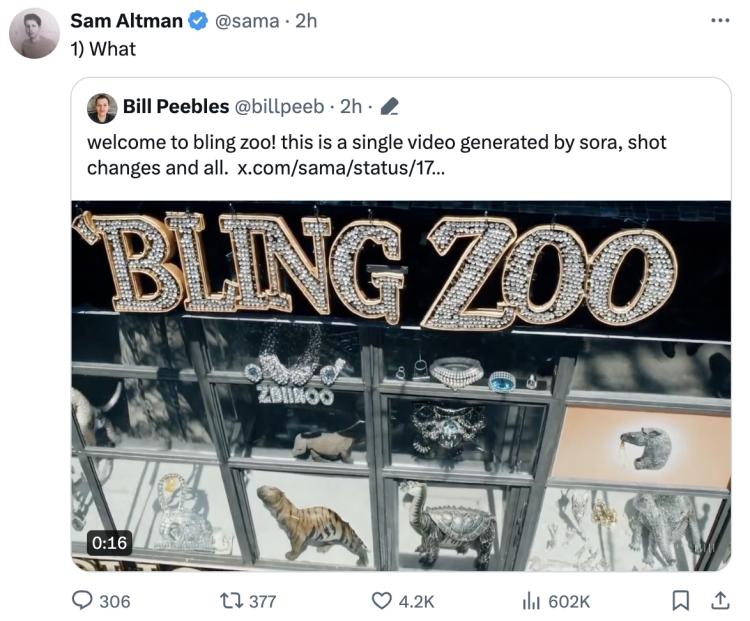Bookmark this post
This screenshot has width=750, height=621.
click(680, 600)
